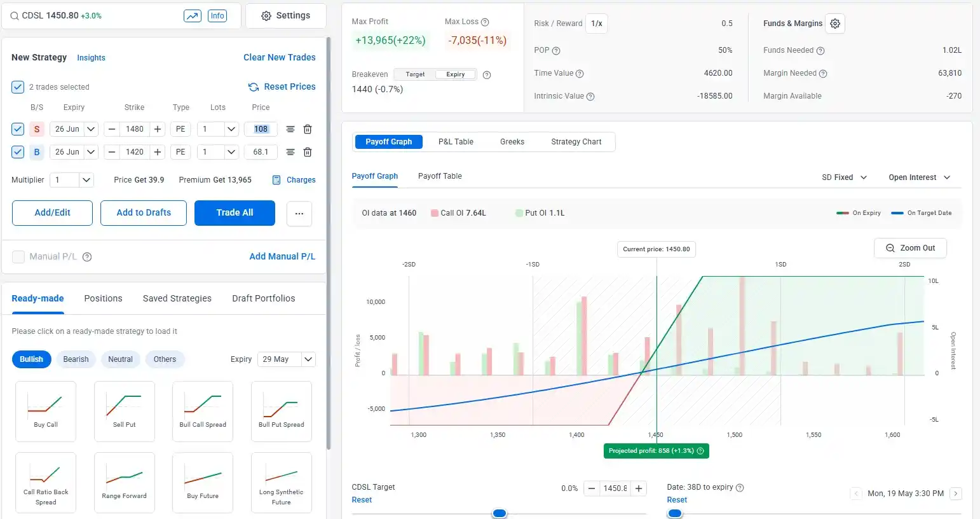Click help icon beside Breakeven toggle
The height and width of the screenshot is (519, 980).
pos(487,75)
